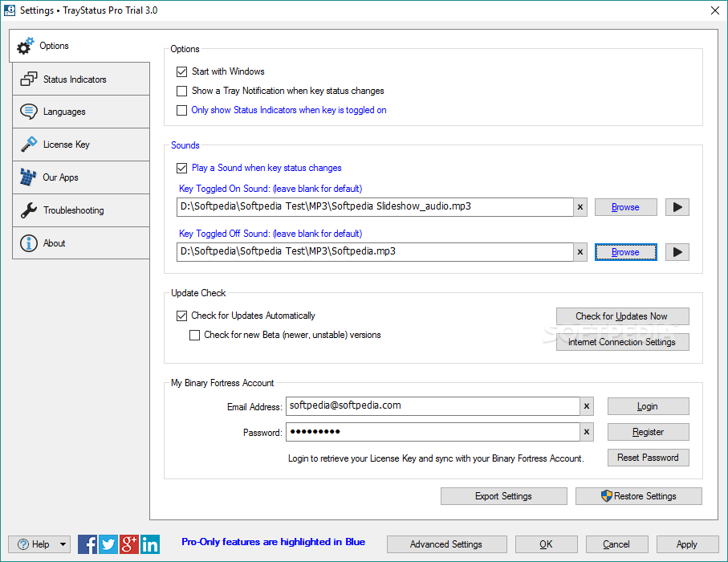This screenshot has height=562, width=728.
Task: Enable Check for new Beta versions
Action: pyautogui.click(x=194, y=335)
